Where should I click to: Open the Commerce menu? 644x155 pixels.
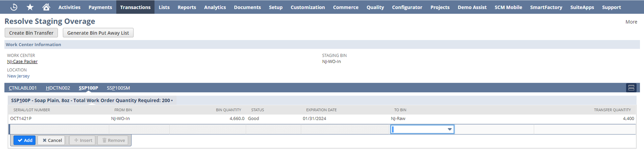[346, 7]
